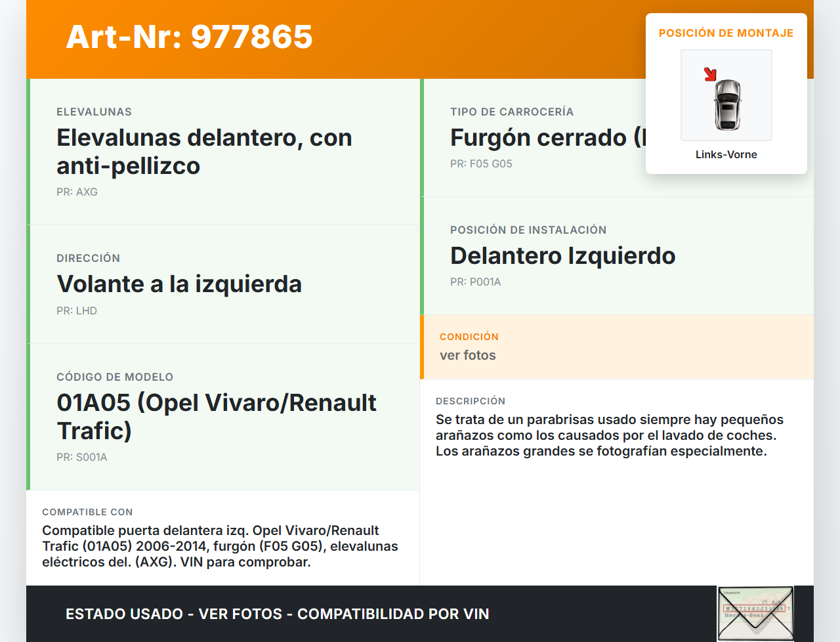Select the Volante a la izquierda entry
The image size is (840, 642).
coord(179,284)
